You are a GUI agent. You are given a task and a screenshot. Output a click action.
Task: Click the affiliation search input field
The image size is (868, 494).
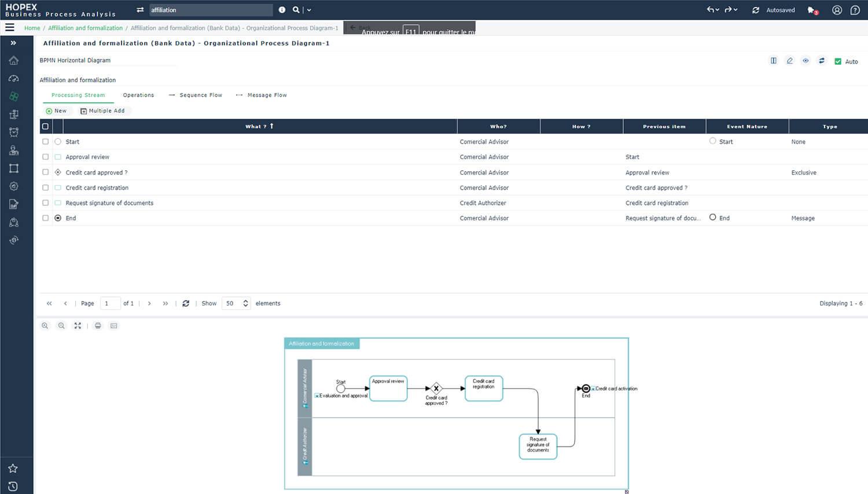click(211, 10)
